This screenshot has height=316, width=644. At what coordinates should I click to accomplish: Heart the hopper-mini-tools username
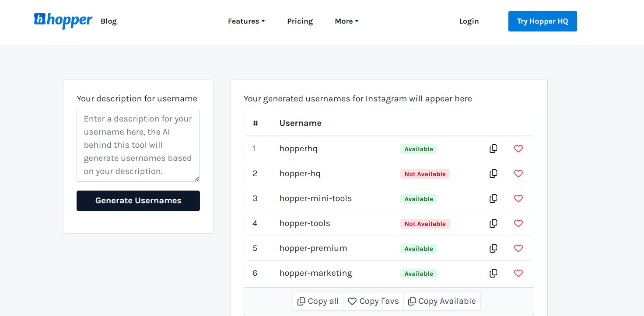coord(518,198)
